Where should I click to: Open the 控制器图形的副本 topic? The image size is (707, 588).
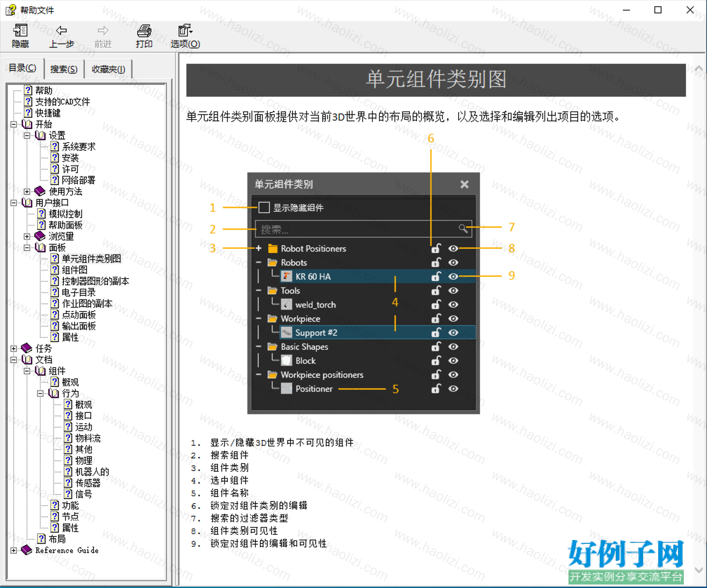[95, 281]
